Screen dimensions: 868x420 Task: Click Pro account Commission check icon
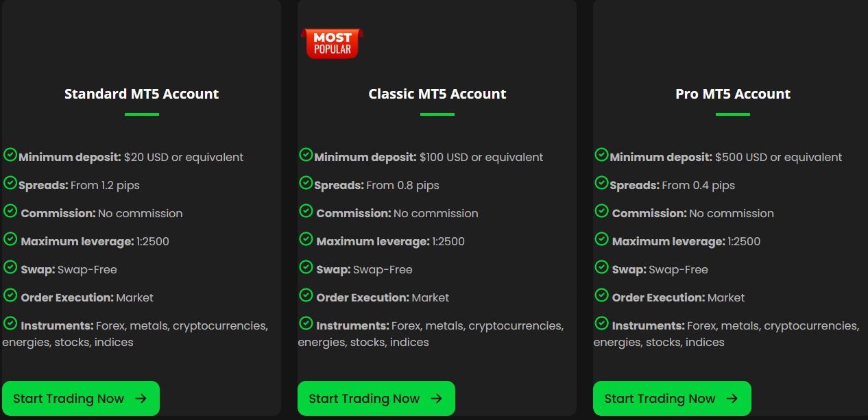pyautogui.click(x=601, y=210)
